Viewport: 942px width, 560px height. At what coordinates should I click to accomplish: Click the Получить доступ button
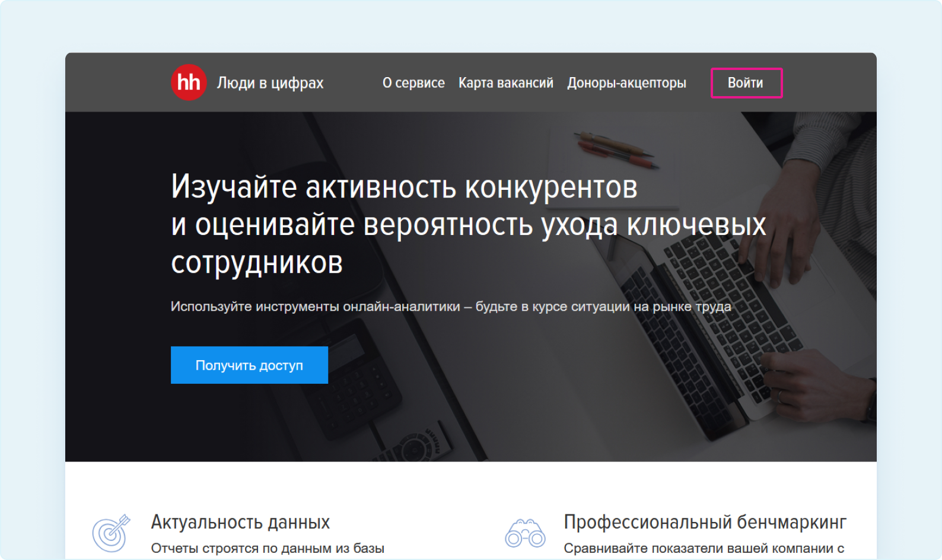point(249,365)
